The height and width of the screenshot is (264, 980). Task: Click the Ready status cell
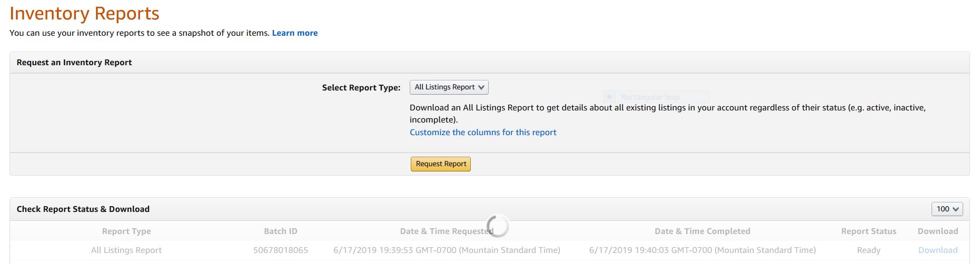(868, 250)
